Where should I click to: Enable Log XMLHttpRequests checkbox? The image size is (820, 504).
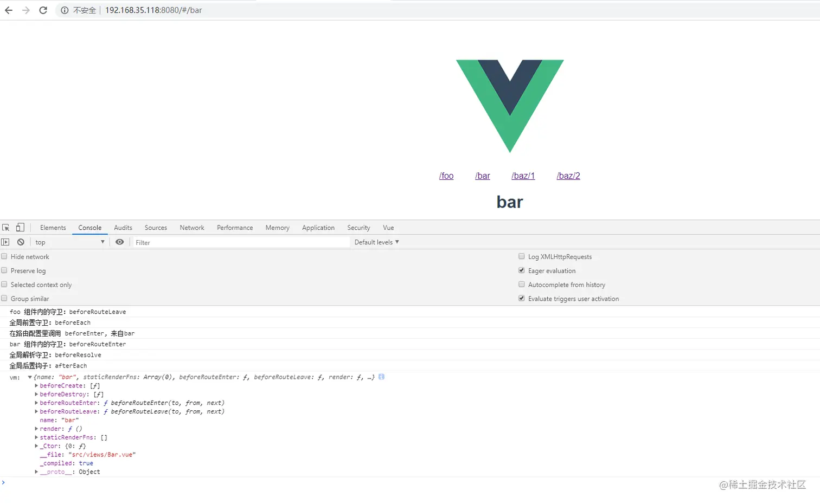(522, 256)
